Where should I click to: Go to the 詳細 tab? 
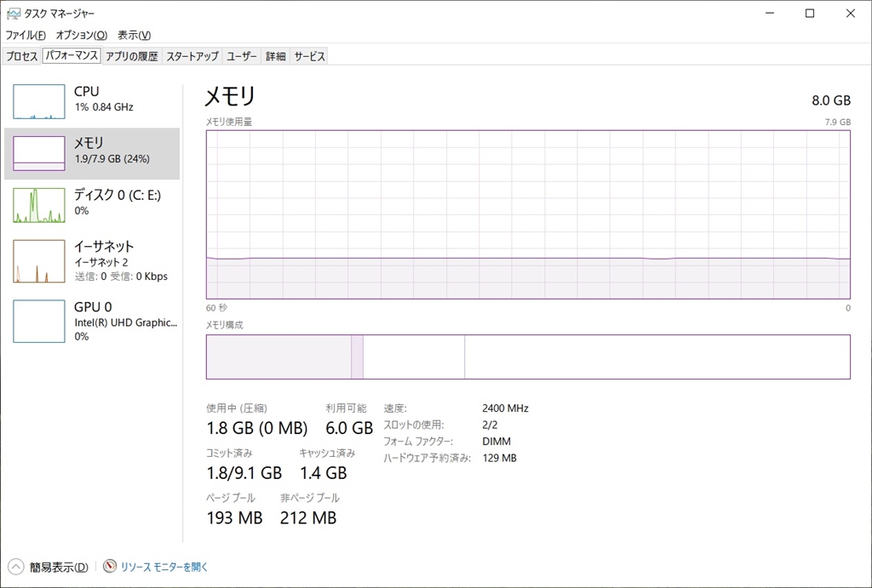coord(275,56)
